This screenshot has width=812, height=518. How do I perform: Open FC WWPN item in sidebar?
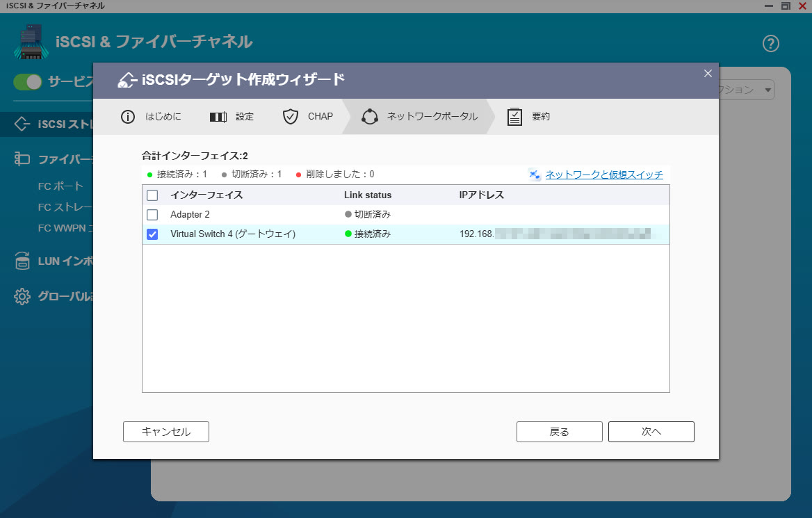pos(65,228)
